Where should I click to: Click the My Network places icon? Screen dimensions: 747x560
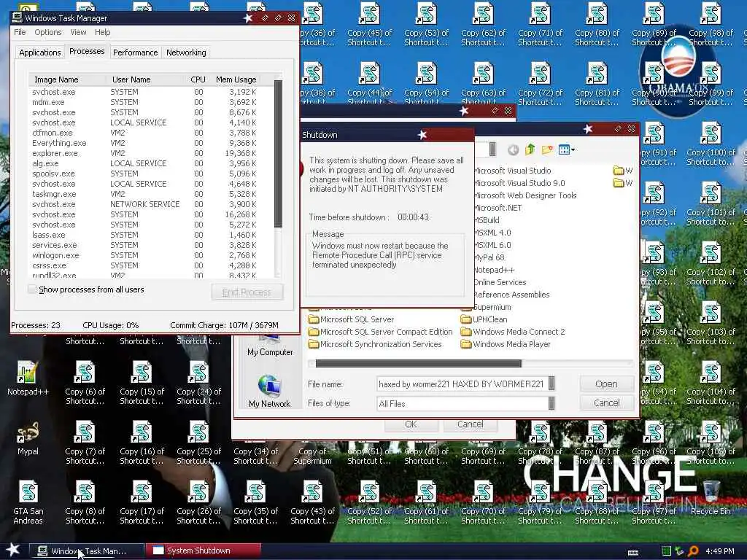[270, 392]
